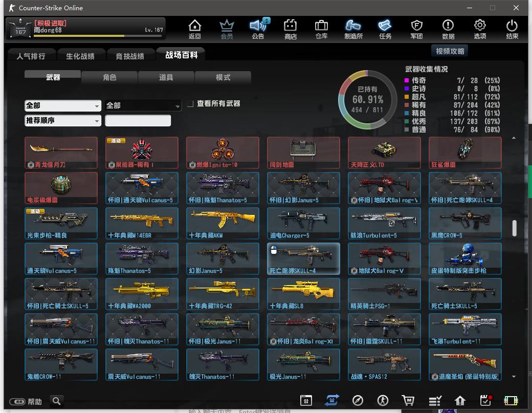
Task: Click the 超凡 orange legend color square
Action: (407, 97)
